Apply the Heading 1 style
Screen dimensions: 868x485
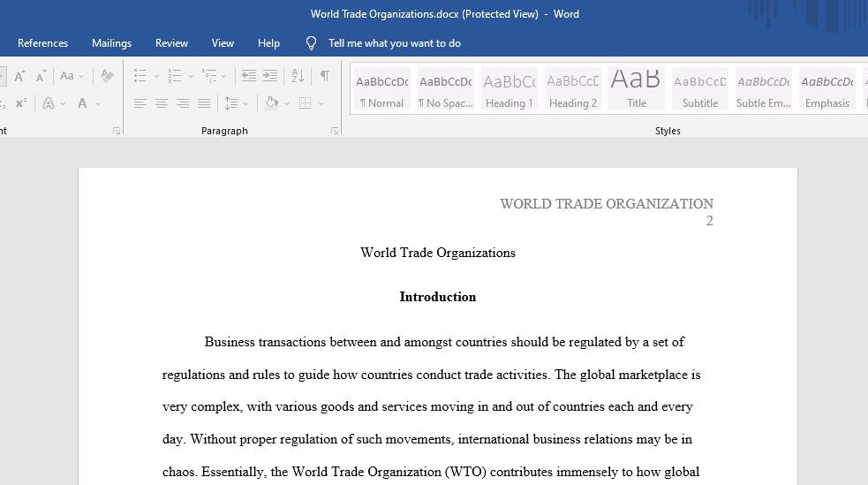tap(509, 88)
